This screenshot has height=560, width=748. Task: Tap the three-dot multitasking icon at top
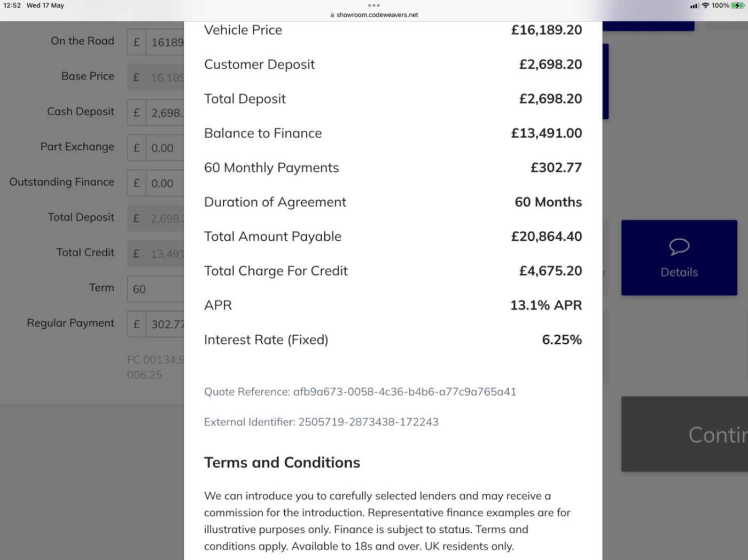click(x=374, y=5)
